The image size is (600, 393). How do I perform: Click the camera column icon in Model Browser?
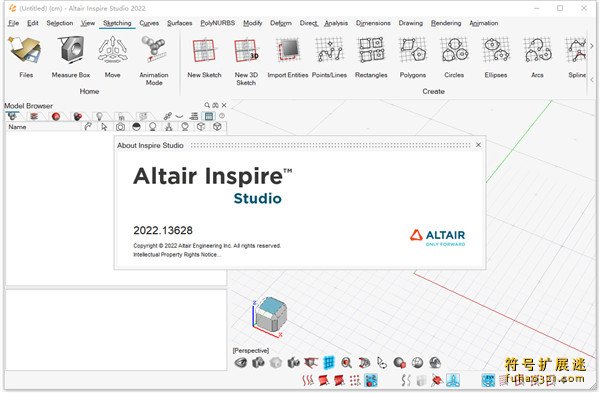click(x=120, y=127)
